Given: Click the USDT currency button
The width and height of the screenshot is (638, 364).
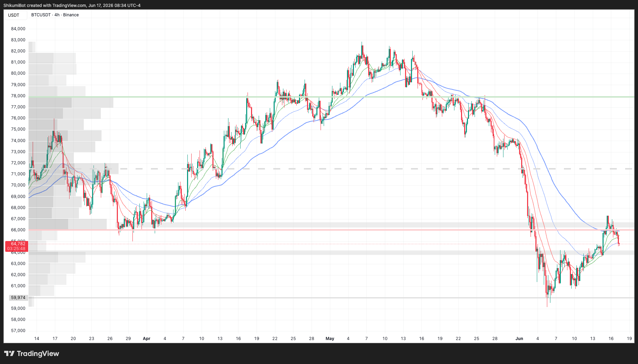Looking at the screenshot, I should pos(16,15).
